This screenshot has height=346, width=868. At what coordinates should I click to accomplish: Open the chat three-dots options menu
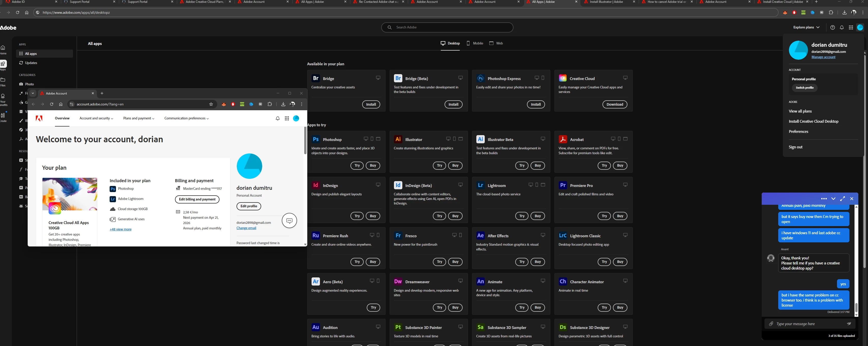[824, 199]
